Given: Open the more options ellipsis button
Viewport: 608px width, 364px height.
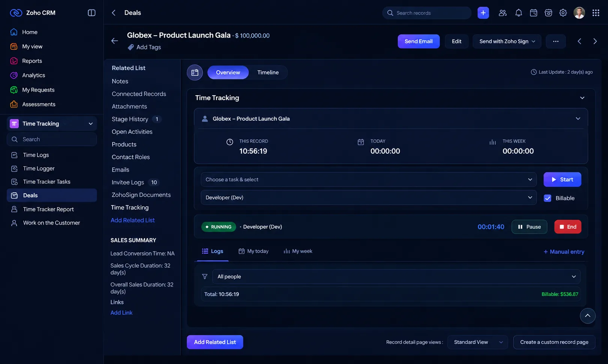Looking at the screenshot, I should pos(556,41).
